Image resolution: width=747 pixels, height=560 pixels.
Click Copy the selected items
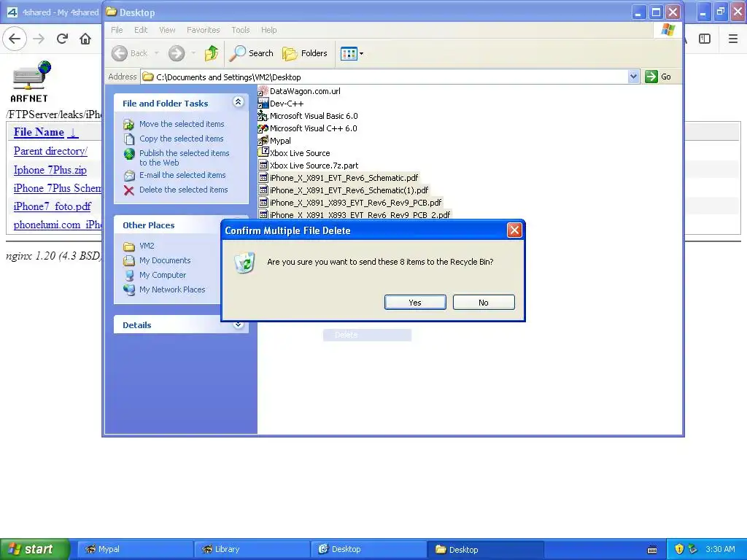click(x=181, y=139)
